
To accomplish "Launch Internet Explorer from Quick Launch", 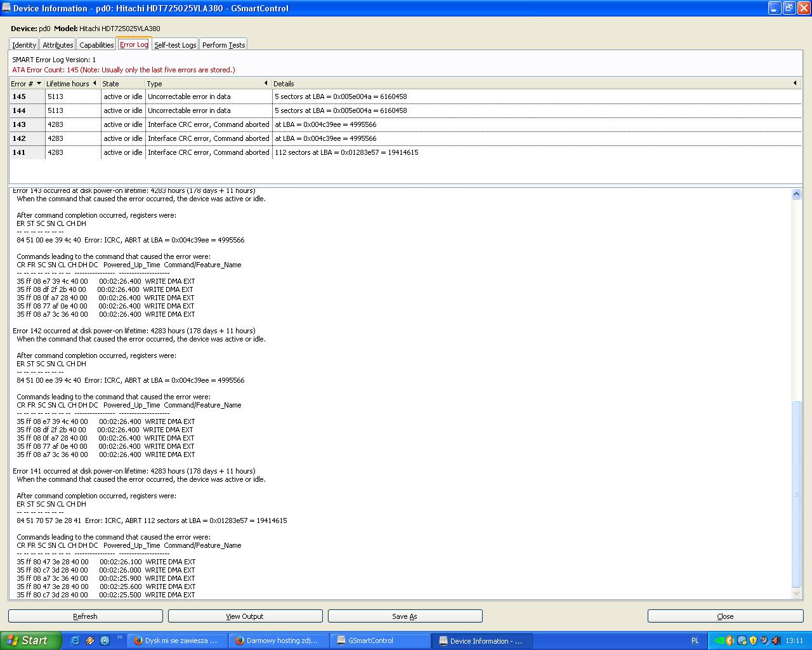I will click(75, 640).
